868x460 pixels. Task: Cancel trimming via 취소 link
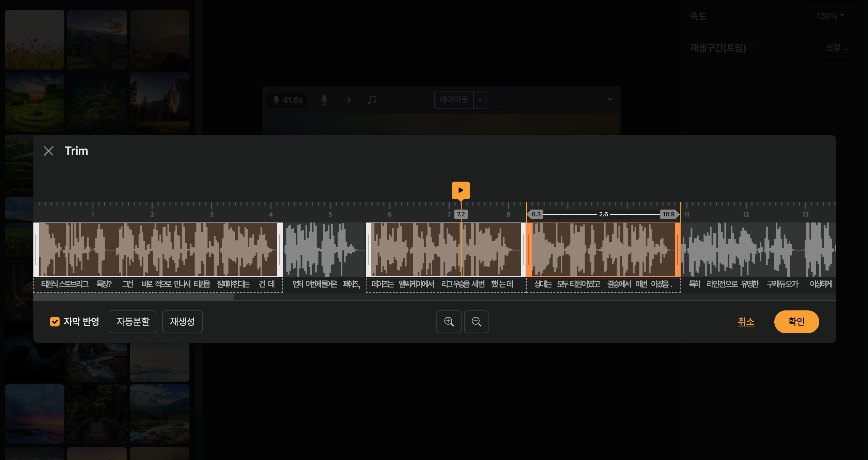pyautogui.click(x=746, y=322)
